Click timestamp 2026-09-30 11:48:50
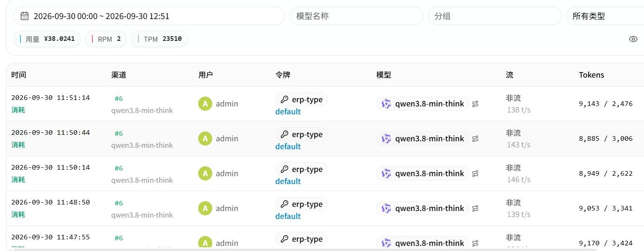The height and width of the screenshot is (251, 644). click(51, 202)
